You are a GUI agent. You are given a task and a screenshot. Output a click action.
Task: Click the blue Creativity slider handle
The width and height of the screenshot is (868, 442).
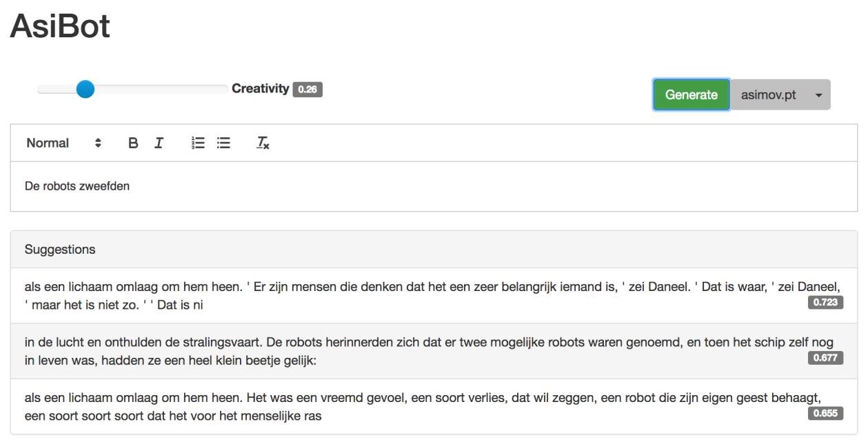[85, 89]
